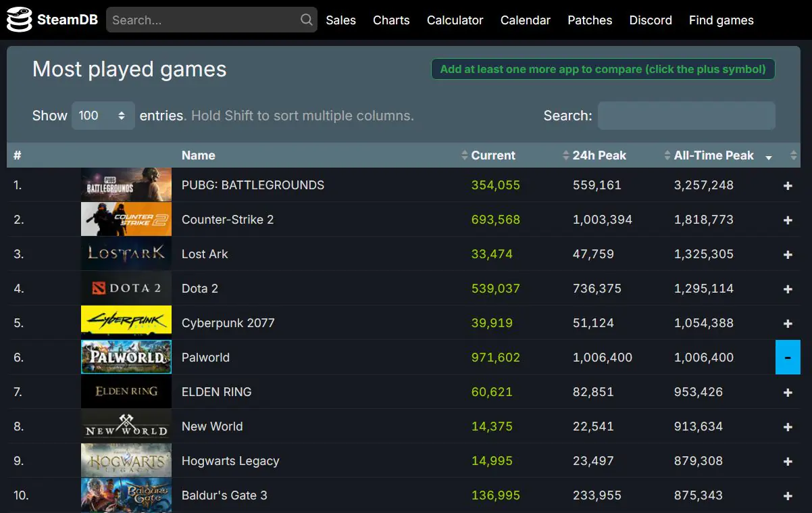Focus the table Search filter field
This screenshot has height=513, width=812.
tap(686, 116)
